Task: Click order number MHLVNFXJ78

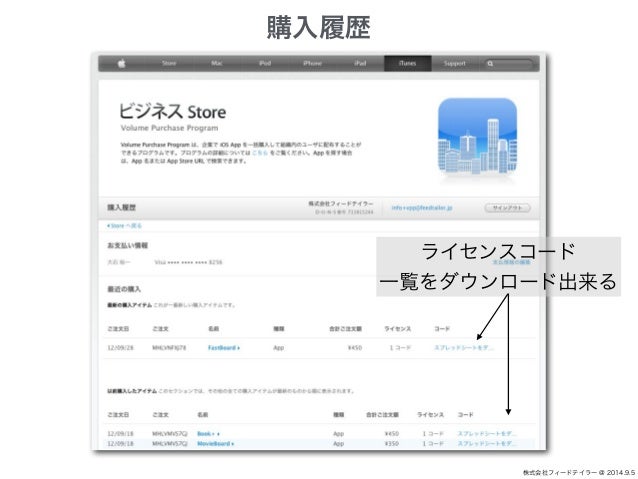Action: 169,348
